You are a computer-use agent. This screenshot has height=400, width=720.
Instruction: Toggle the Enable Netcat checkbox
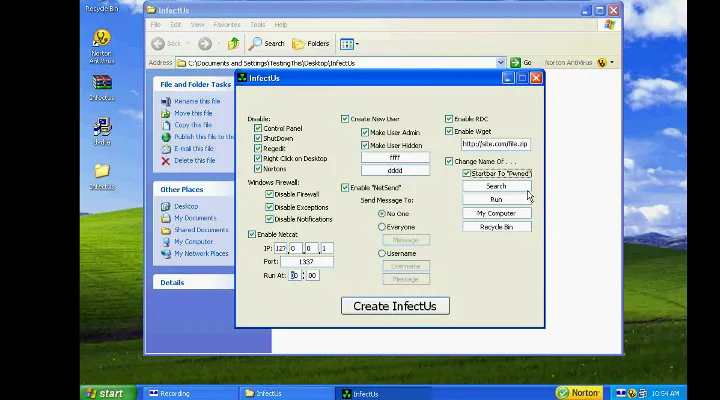[x=252, y=234]
